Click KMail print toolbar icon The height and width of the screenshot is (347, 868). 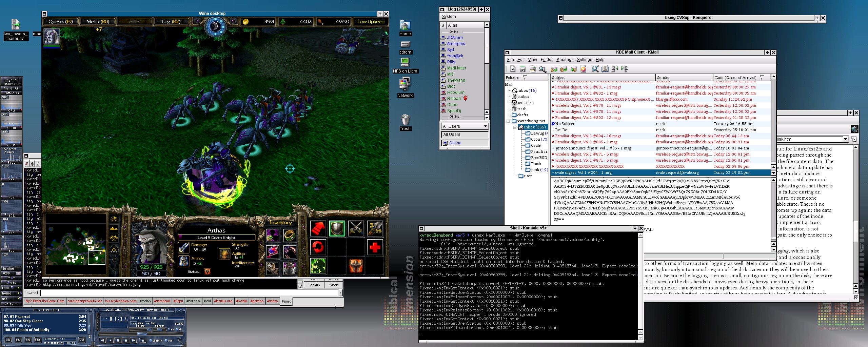[533, 69]
